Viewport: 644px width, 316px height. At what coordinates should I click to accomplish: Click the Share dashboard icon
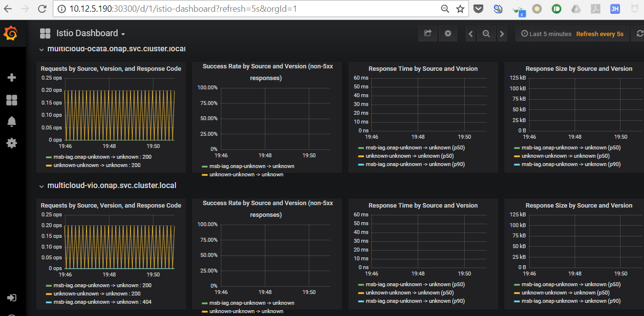tap(428, 33)
